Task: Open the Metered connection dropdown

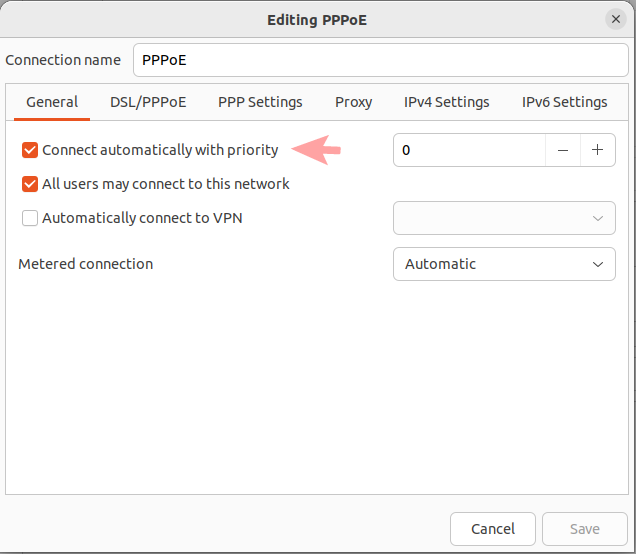Action: (504, 264)
